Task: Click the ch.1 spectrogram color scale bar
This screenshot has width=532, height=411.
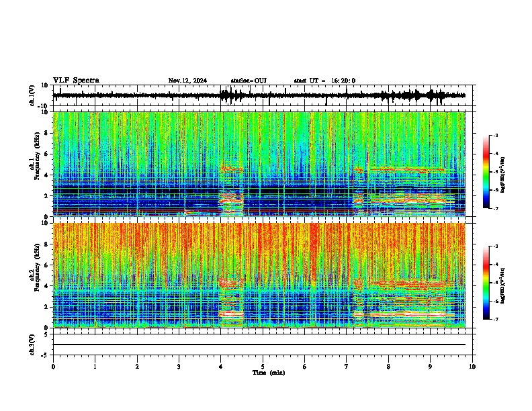Action: click(486, 172)
